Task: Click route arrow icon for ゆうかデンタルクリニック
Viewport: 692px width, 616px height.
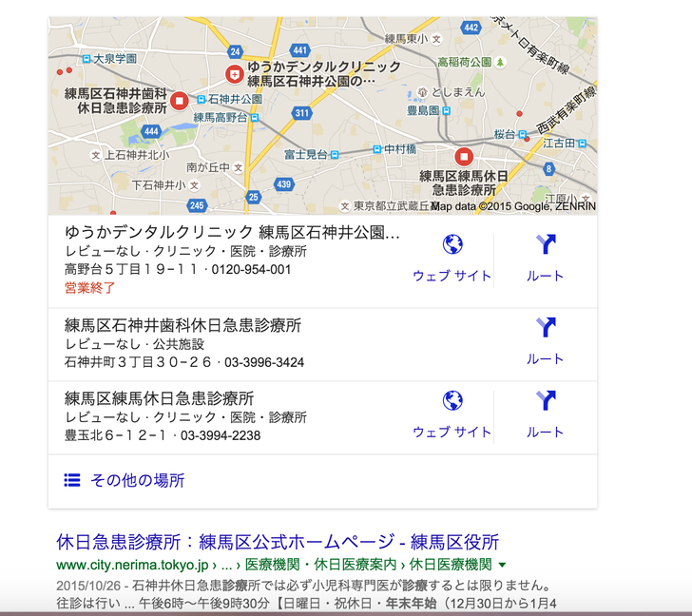Action: (x=546, y=244)
